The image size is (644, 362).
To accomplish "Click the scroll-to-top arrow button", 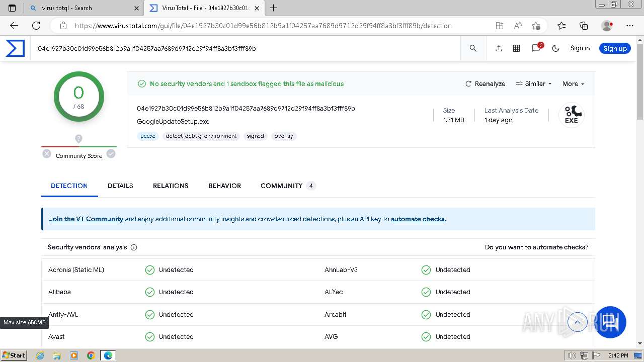I will (577, 322).
